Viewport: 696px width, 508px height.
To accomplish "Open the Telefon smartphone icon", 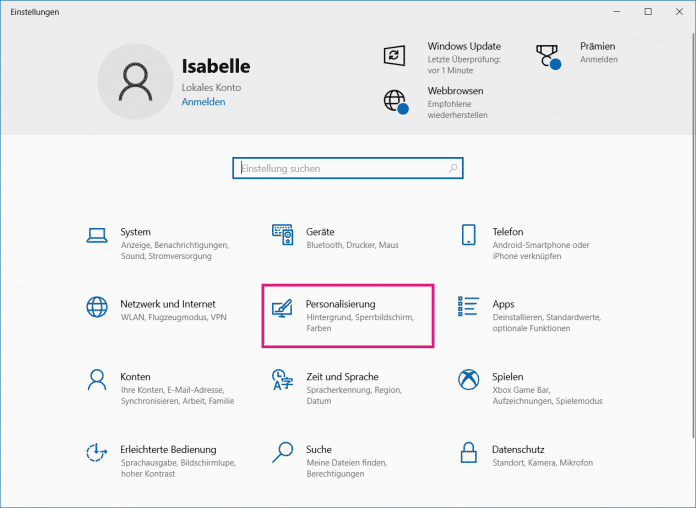I will [468, 235].
